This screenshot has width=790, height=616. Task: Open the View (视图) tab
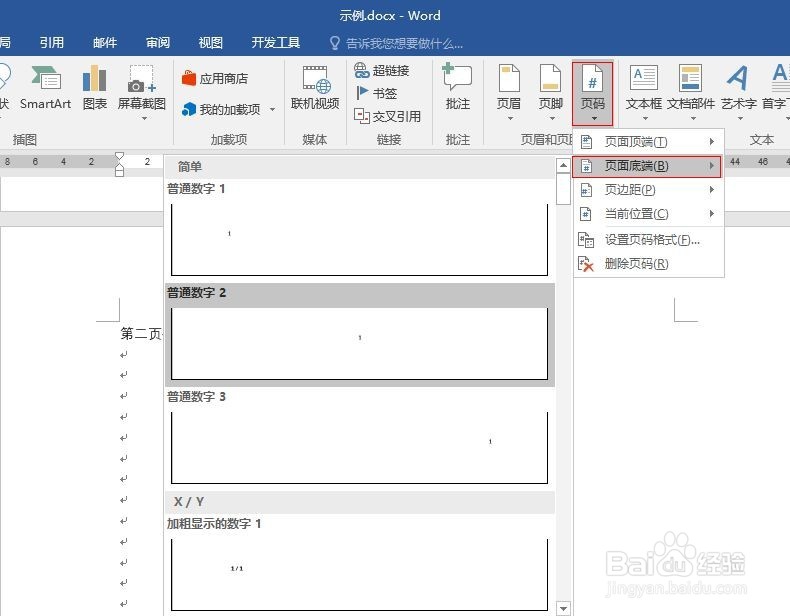click(211, 43)
